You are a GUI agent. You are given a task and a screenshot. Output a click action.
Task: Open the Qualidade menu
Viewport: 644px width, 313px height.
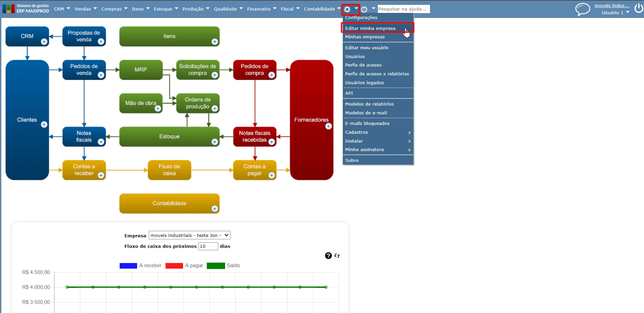coord(228,9)
